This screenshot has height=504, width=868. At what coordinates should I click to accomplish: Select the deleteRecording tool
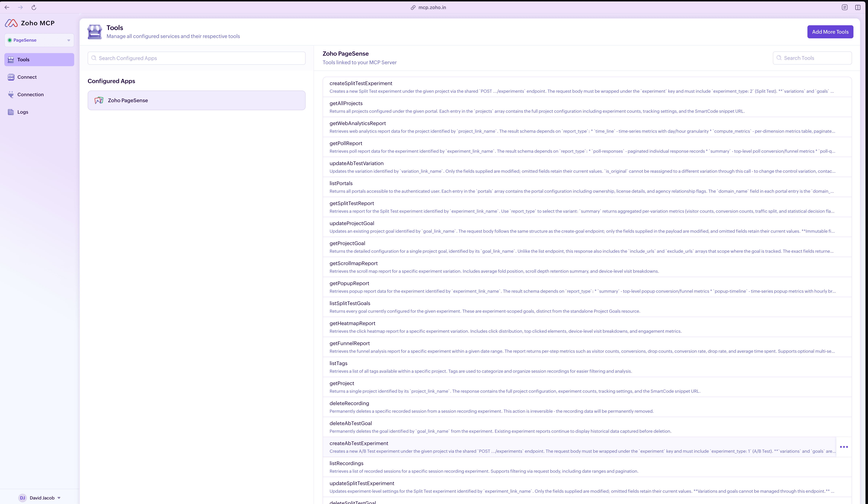tap(587, 407)
